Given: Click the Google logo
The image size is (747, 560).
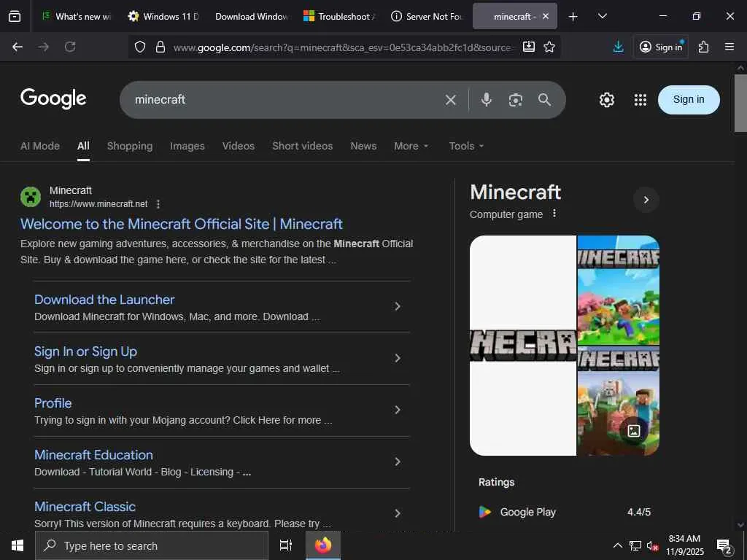Looking at the screenshot, I should (x=53, y=98).
